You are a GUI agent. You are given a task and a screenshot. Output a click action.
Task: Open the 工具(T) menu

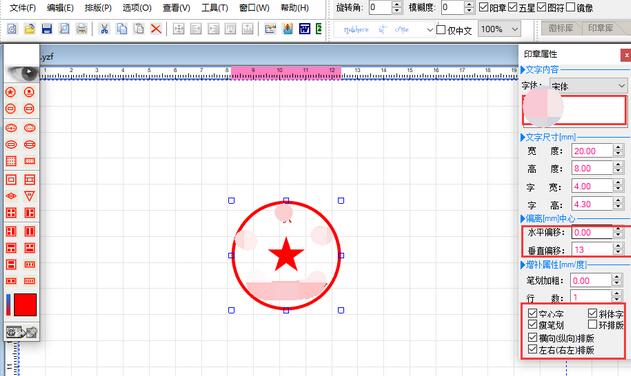click(x=215, y=8)
